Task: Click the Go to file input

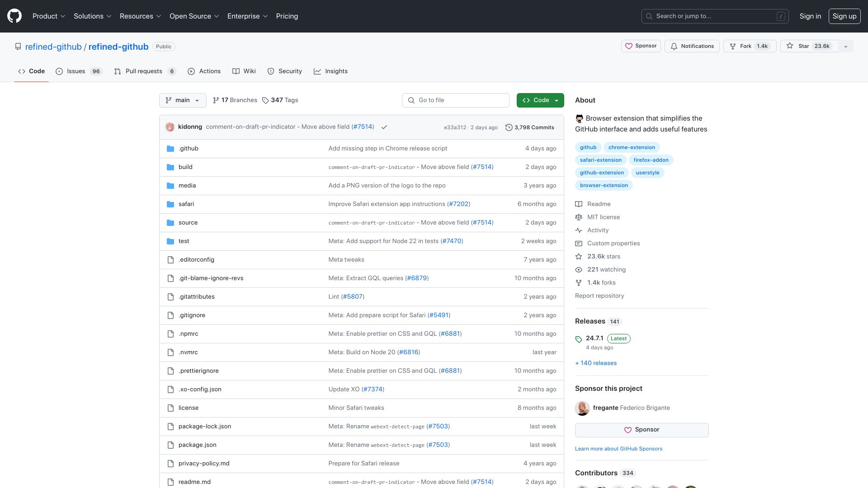Action: (456, 100)
